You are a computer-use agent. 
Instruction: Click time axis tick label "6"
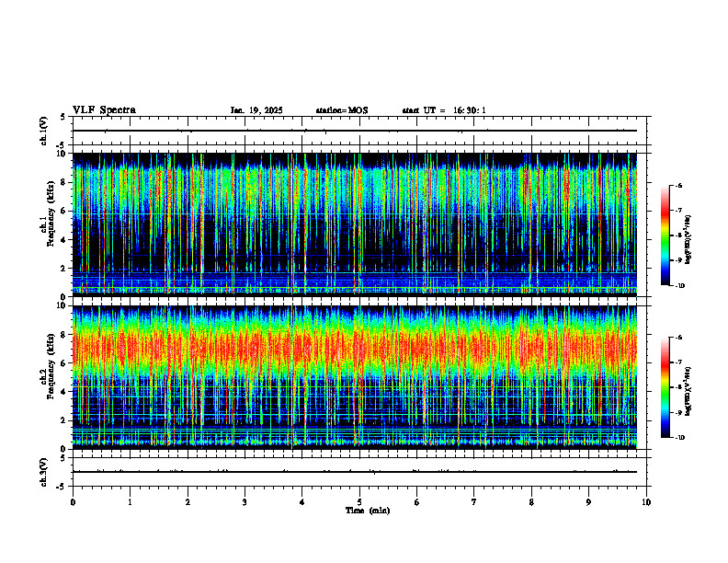pos(417,502)
